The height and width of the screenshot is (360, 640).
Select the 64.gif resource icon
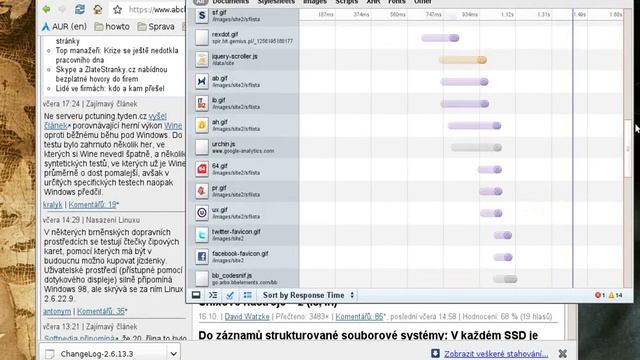pyautogui.click(x=202, y=169)
